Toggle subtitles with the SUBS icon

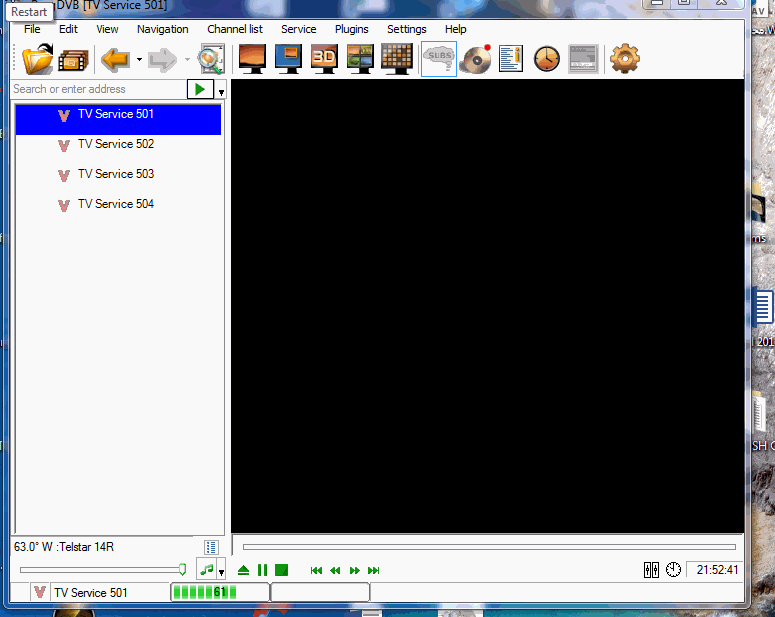coord(438,59)
